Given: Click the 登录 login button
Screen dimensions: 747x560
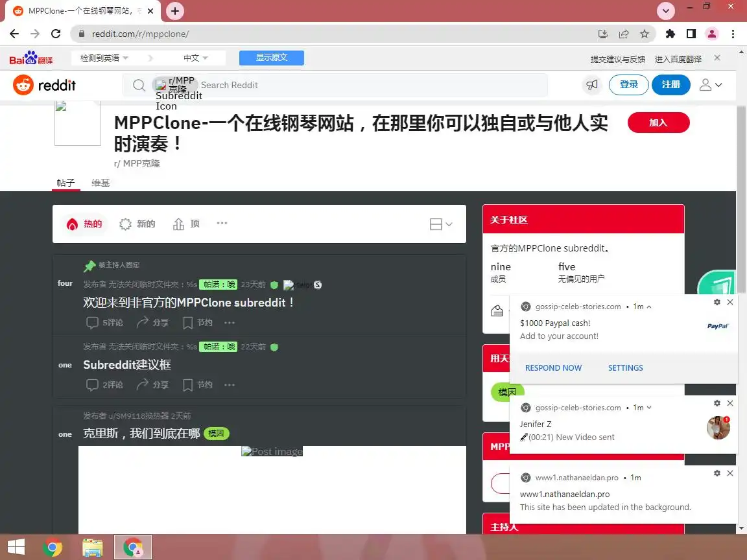Looking at the screenshot, I should [628, 85].
